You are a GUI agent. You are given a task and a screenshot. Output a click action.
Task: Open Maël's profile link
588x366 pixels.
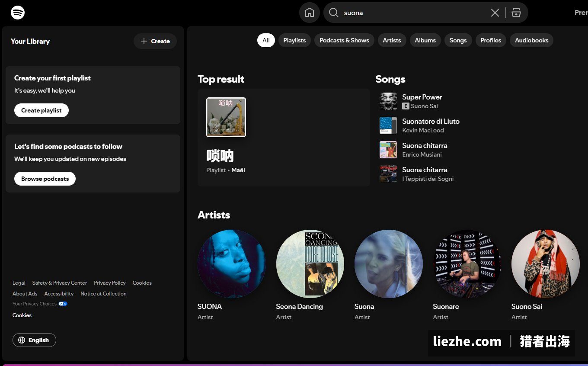coord(238,170)
